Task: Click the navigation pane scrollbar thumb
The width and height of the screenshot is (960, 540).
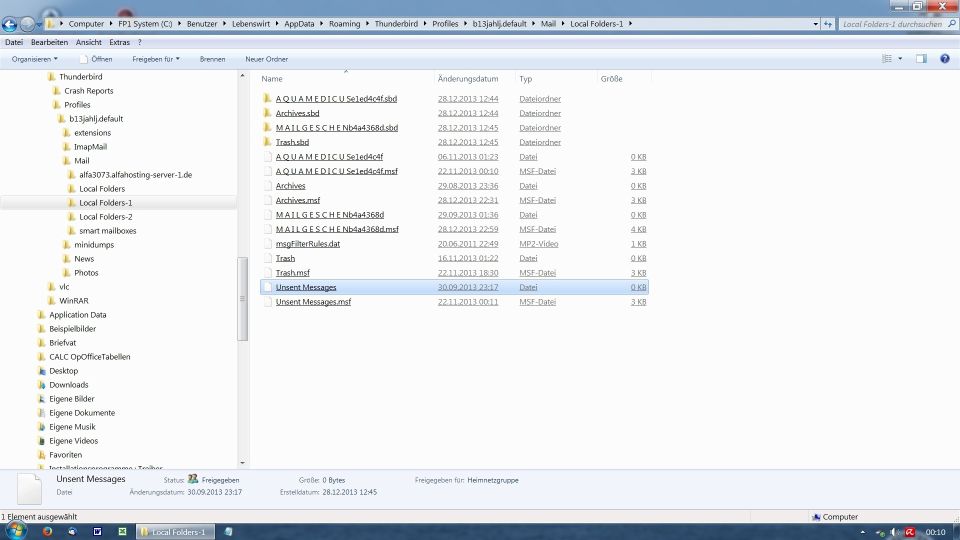Action: tap(242, 298)
